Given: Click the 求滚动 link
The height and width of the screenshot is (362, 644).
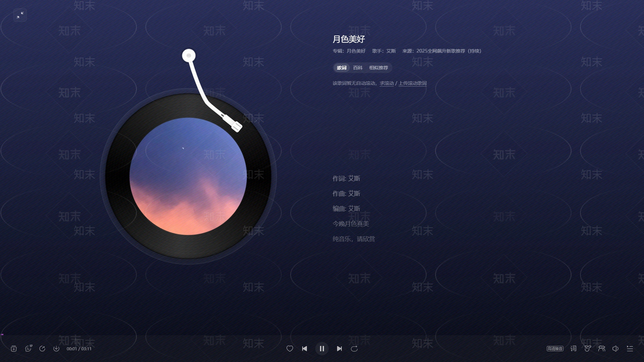Looking at the screenshot, I should (x=387, y=83).
